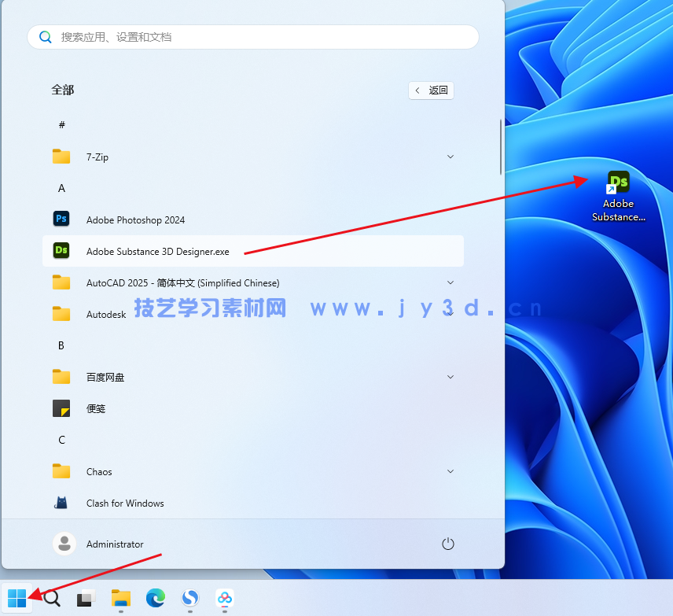Open Task View in the taskbar
Image resolution: width=673 pixels, height=616 pixels.
pyautogui.click(x=86, y=598)
